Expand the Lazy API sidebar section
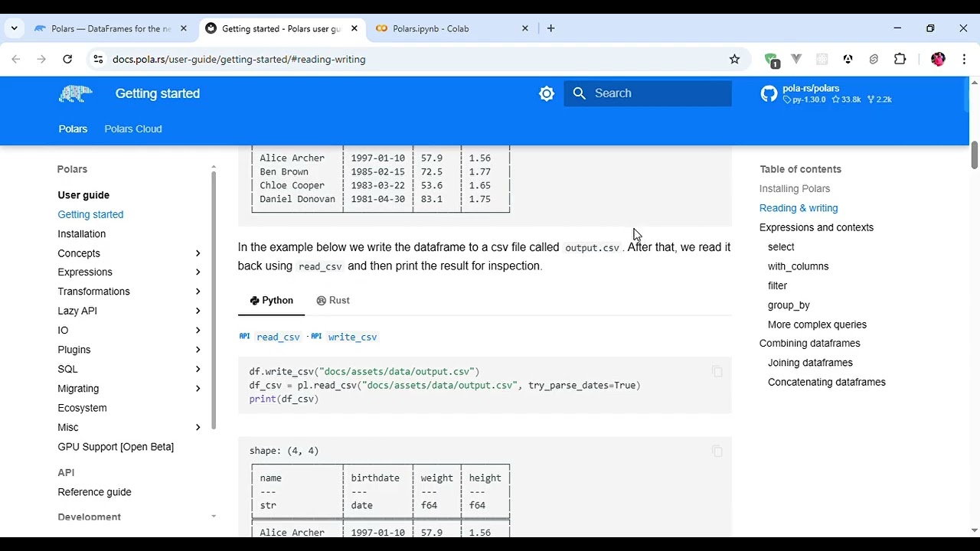980x551 pixels. coord(198,311)
